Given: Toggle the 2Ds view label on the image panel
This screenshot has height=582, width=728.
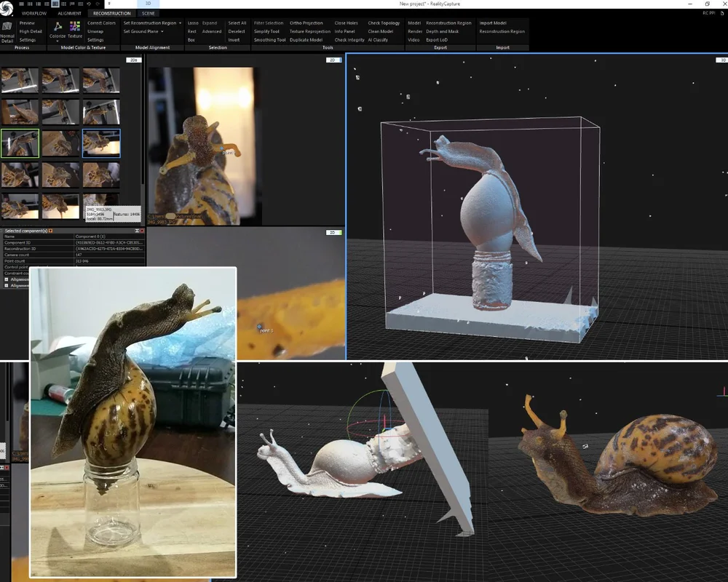Looking at the screenshot, I should pos(133,60).
